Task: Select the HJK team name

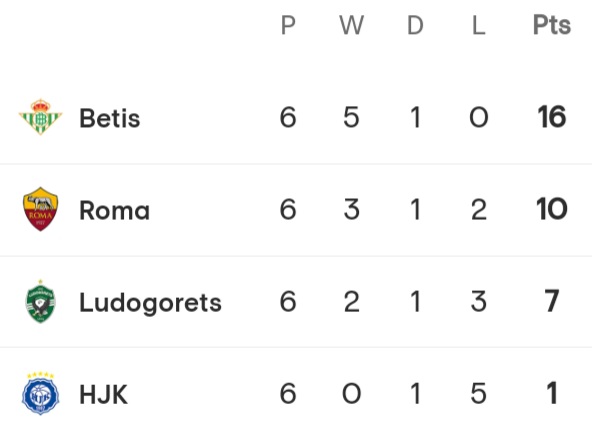Action: click(x=103, y=394)
